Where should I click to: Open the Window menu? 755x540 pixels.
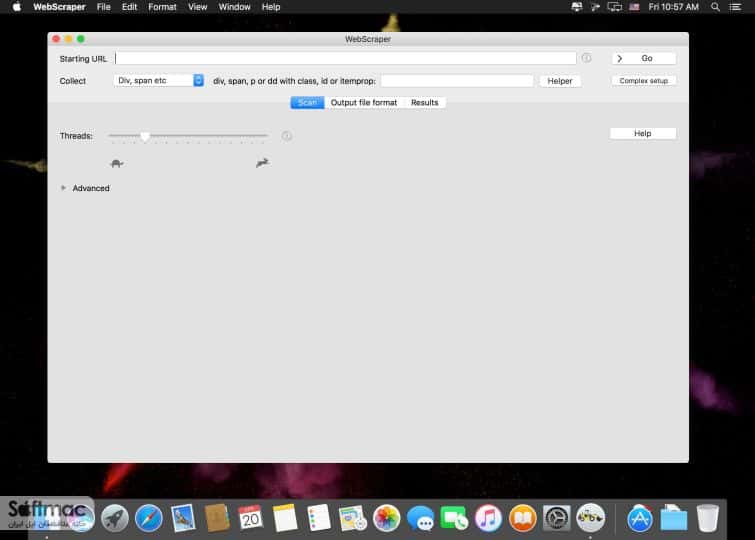(234, 7)
